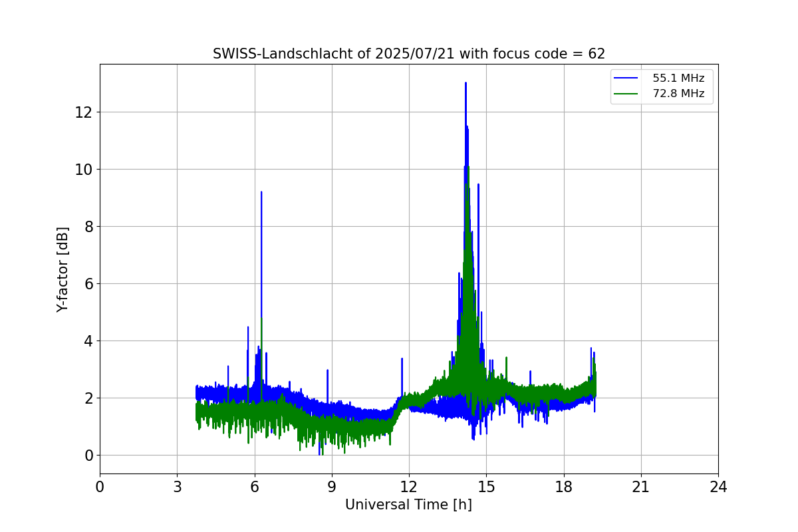Click x-axis tick label 6
Screen dimensions: 798x532
coord(255,487)
